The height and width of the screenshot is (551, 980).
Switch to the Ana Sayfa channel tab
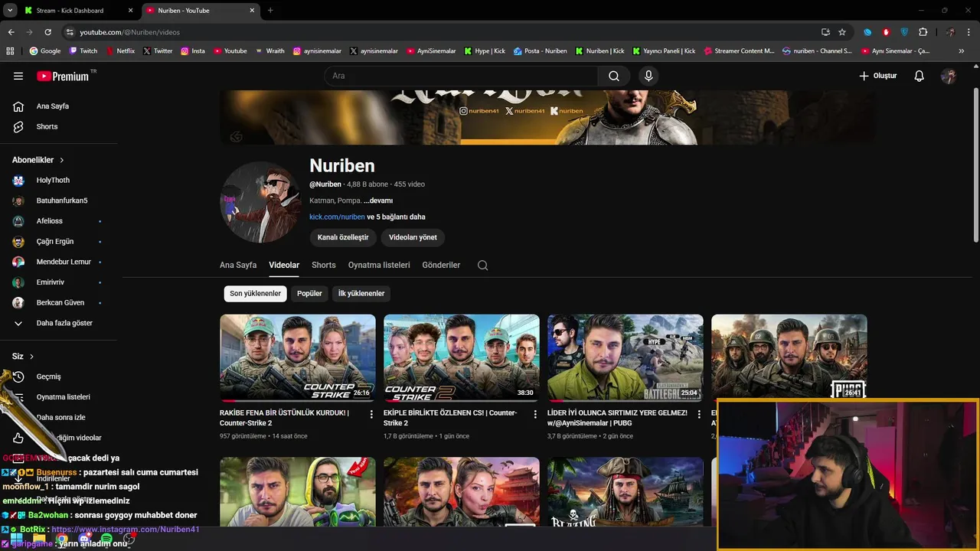pos(238,265)
